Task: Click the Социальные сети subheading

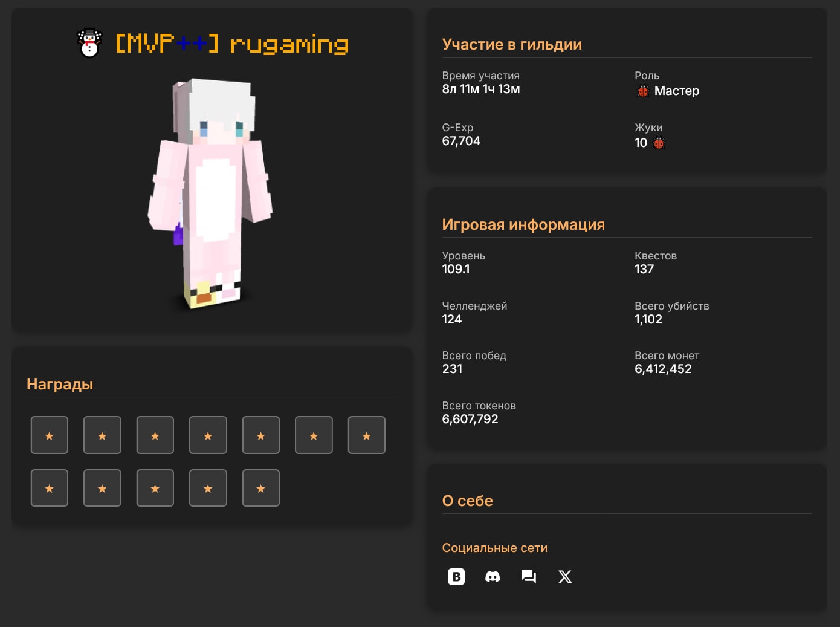Action: 494,548
